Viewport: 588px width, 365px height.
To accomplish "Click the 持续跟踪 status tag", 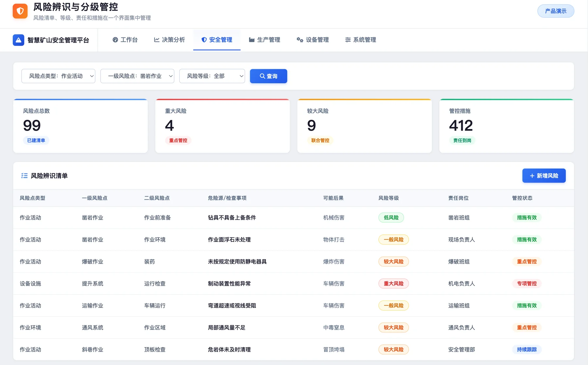I will 527,350.
